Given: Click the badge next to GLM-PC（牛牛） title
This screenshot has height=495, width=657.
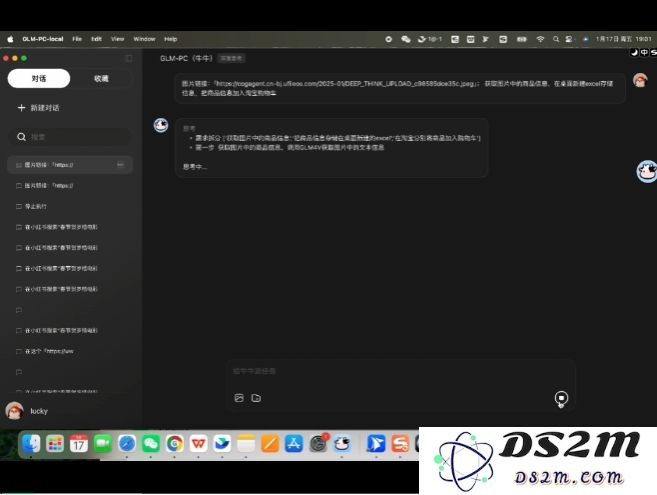Looking at the screenshot, I should pos(231,58).
